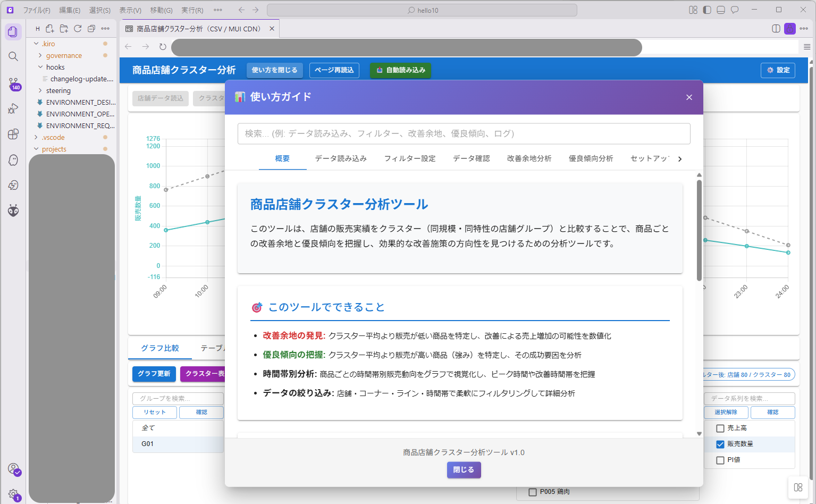Close the guide with the X icon
Viewport: 816px width, 504px height.
(689, 97)
